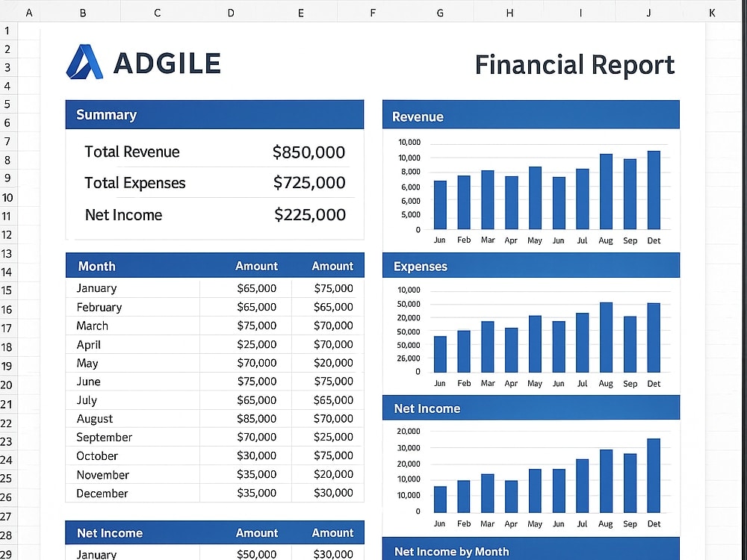Click the Financial Report title

click(x=574, y=65)
